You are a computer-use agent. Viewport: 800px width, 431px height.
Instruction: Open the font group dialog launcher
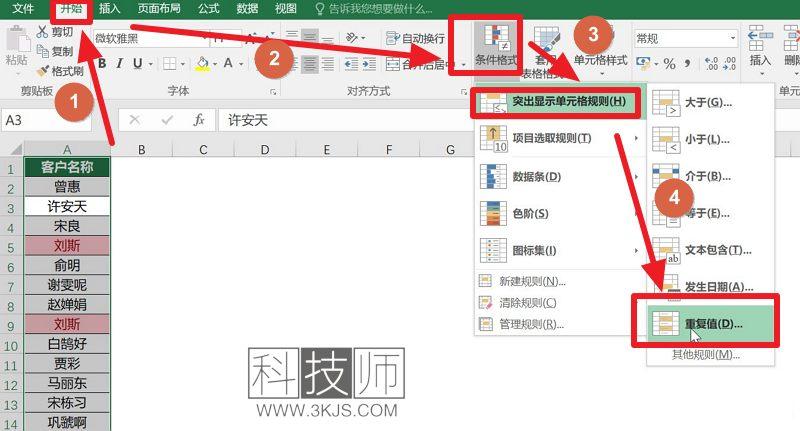[x=273, y=92]
